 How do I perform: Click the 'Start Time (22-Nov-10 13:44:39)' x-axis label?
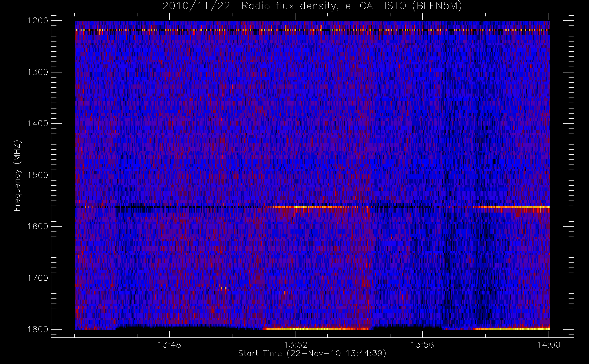(312, 353)
